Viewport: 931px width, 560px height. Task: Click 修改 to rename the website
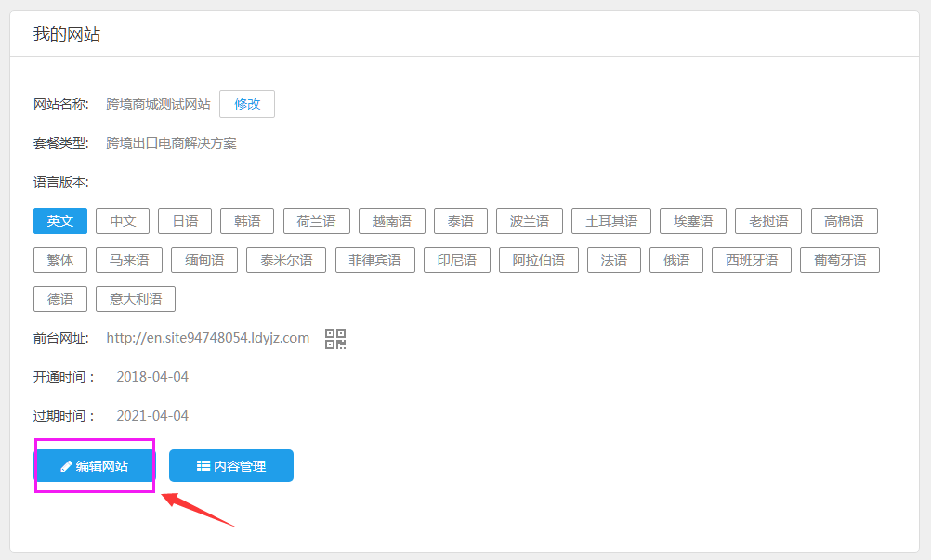click(247, 104)
